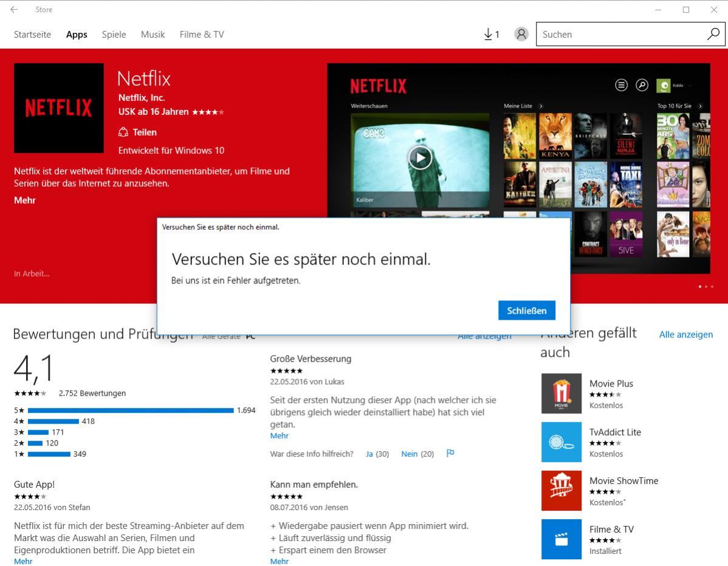Click the Netflix search icon in screenshot
Image resolution: width=728 pixels, height=566 pixels.
tap(642, 85)
